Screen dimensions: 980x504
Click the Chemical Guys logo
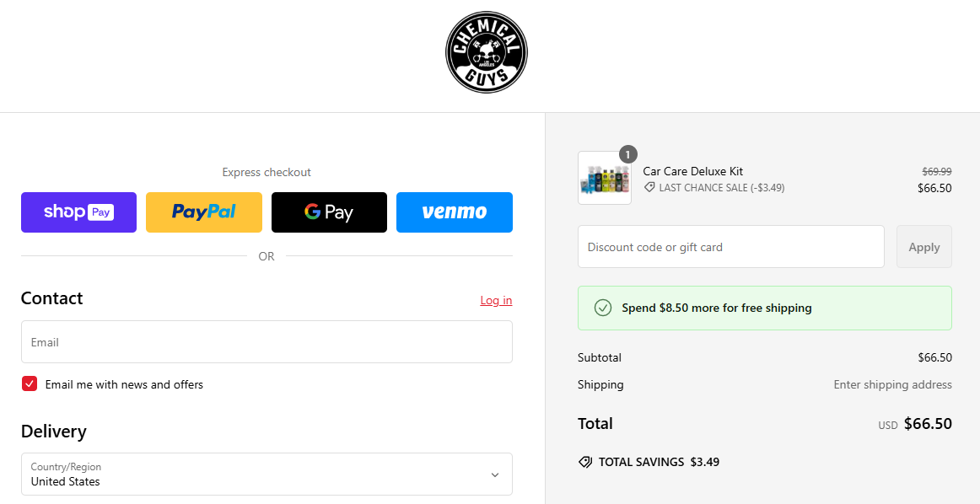click(x=487, y=52)
